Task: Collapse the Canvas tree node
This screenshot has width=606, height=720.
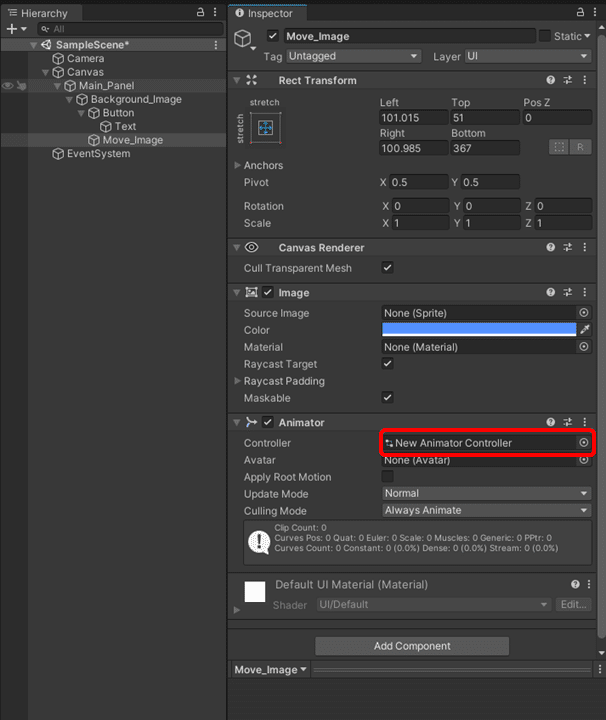Action: [45, 73]
